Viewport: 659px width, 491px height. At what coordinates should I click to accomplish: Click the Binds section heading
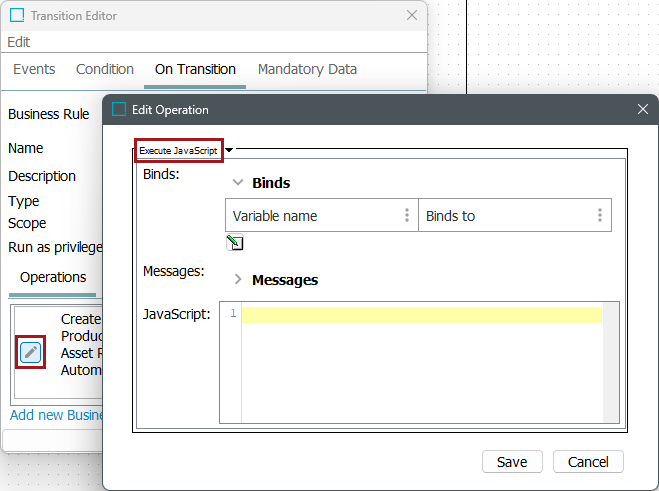271,183
